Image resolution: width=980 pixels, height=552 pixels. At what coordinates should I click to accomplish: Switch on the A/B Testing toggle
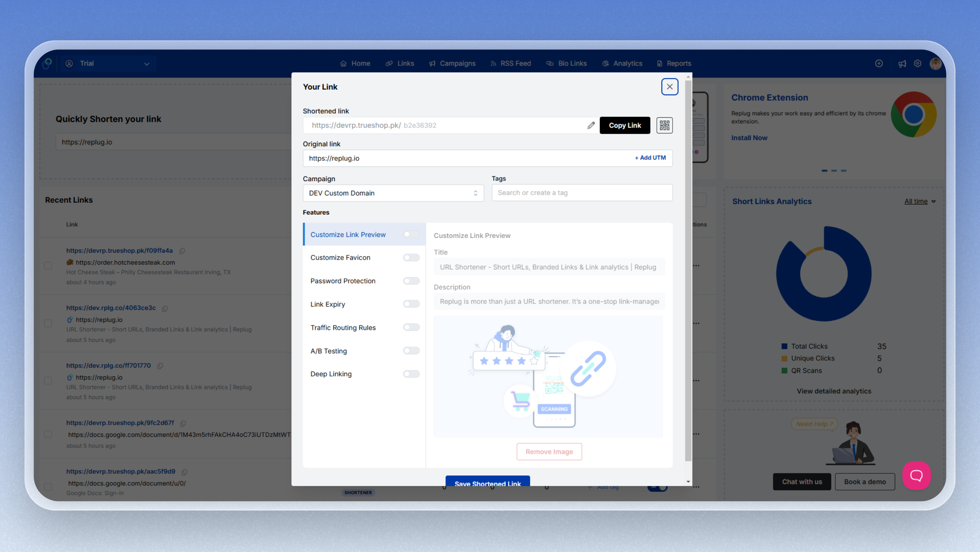[x=411, y=350]
